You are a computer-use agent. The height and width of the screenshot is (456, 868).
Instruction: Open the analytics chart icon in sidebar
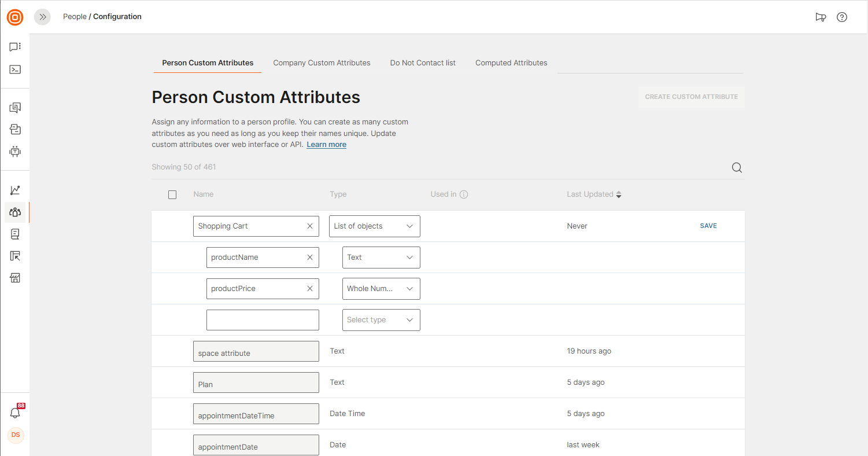pos(15,190)
